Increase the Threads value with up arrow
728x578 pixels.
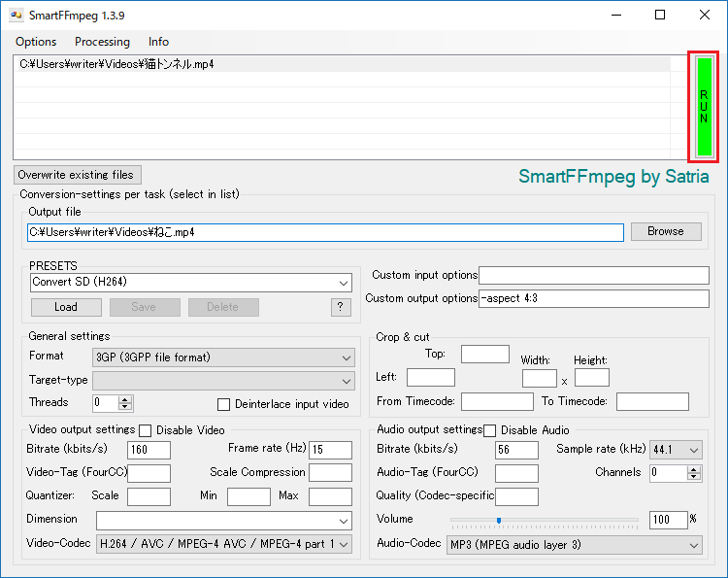coord(124,399)
